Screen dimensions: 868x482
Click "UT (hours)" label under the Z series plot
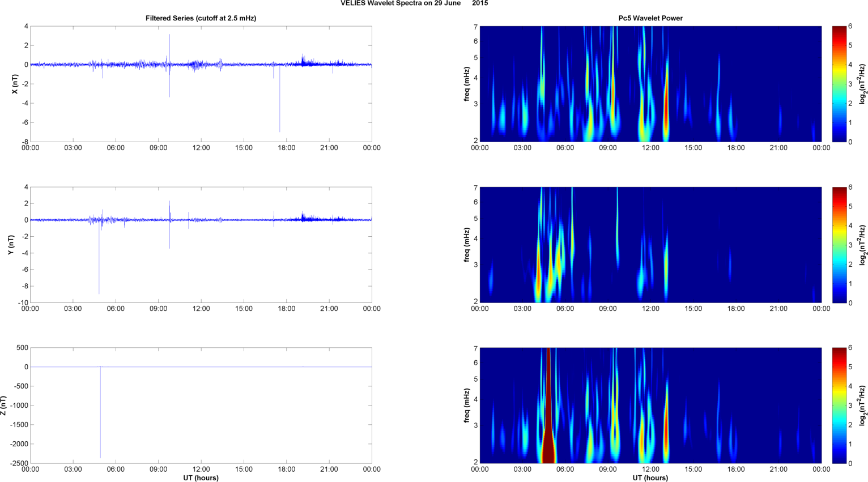coord(201,477)
